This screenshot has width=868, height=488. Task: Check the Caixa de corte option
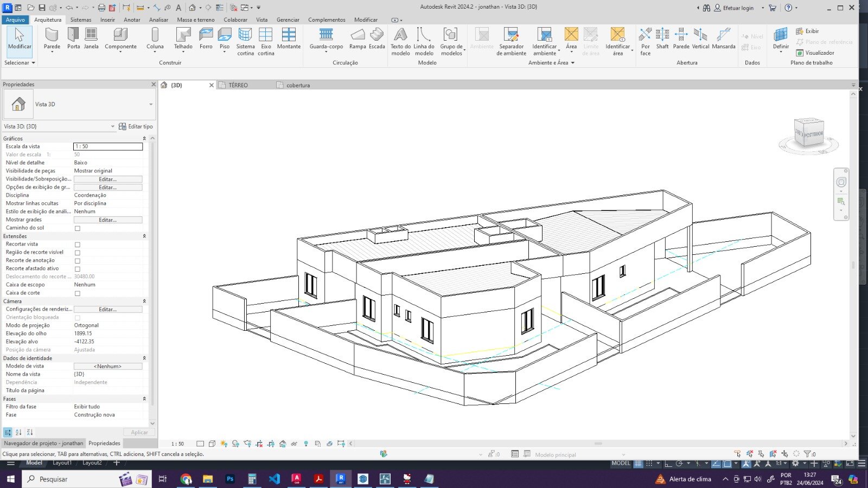coord(78,293)
